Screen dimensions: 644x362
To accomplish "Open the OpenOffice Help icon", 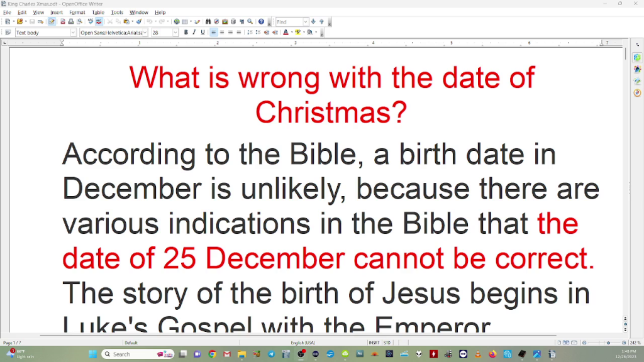I will pyautogui.click(x=261, y=21).
